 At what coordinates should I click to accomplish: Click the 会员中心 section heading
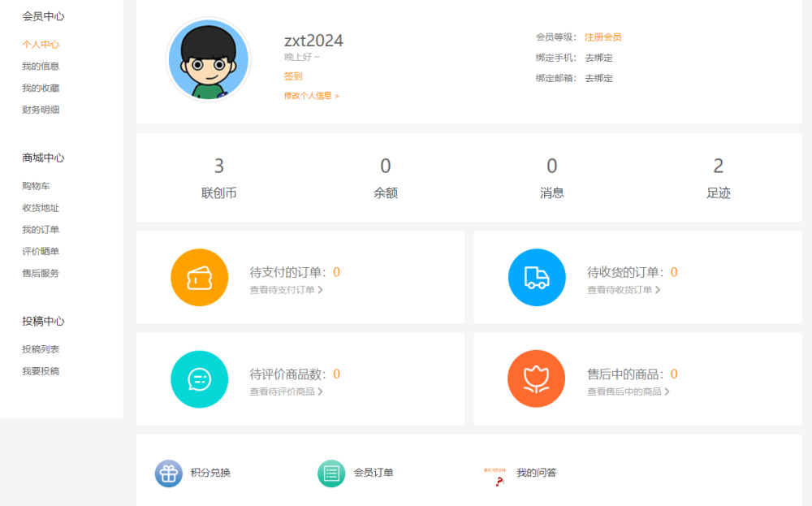point(43,16)
